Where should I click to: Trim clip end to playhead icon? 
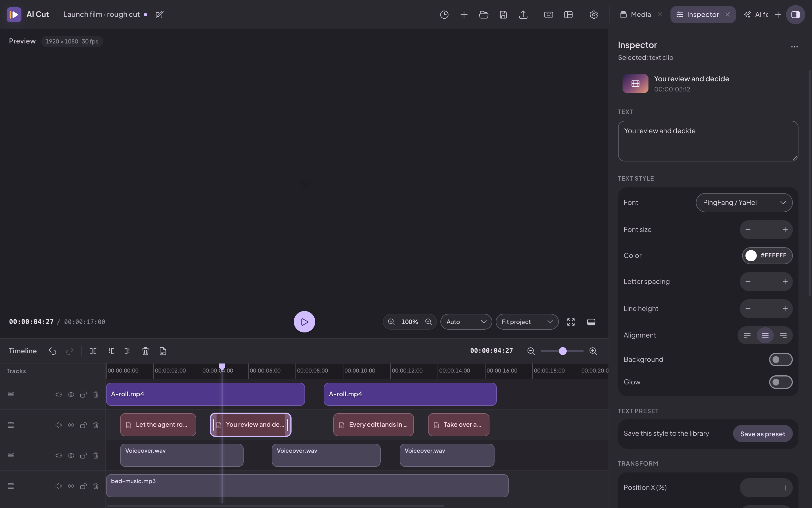pyautogui.click(x=127, y=351)
